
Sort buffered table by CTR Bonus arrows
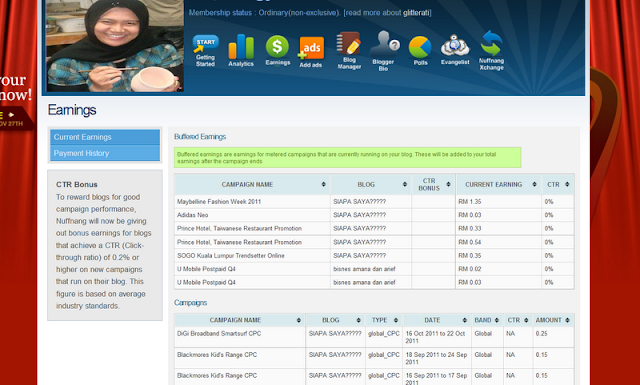[x=448, y=185]
